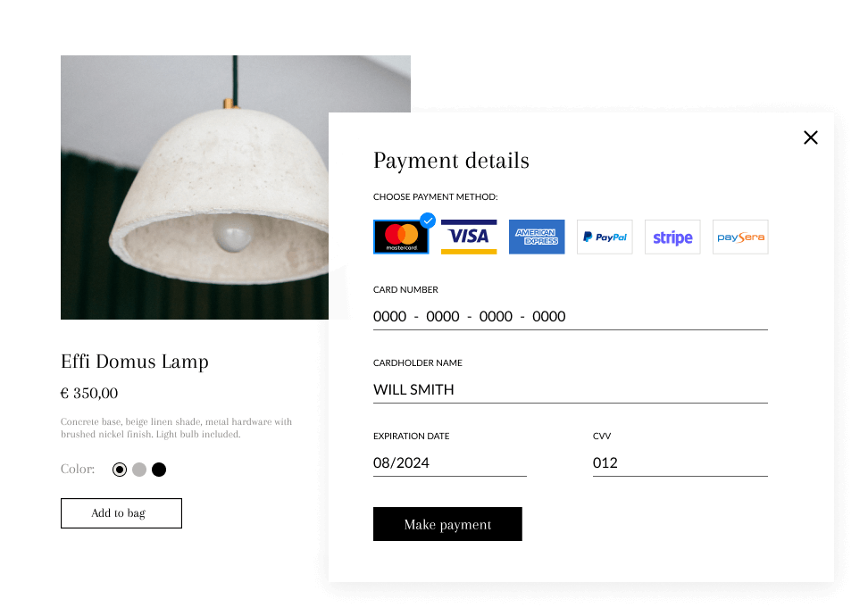Select Mastercard as payment method
The image size is (868, 616).
(x=401, y=237)
